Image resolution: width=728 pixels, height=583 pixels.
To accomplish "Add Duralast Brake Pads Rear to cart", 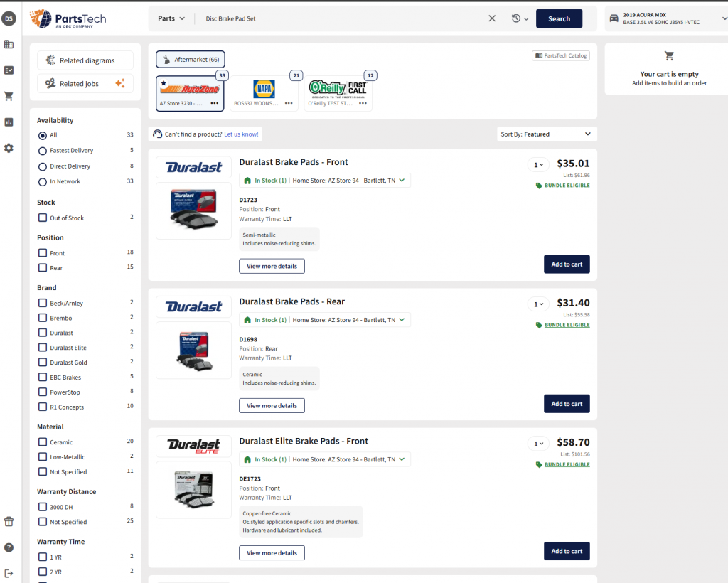I will (x=567, y=404).
